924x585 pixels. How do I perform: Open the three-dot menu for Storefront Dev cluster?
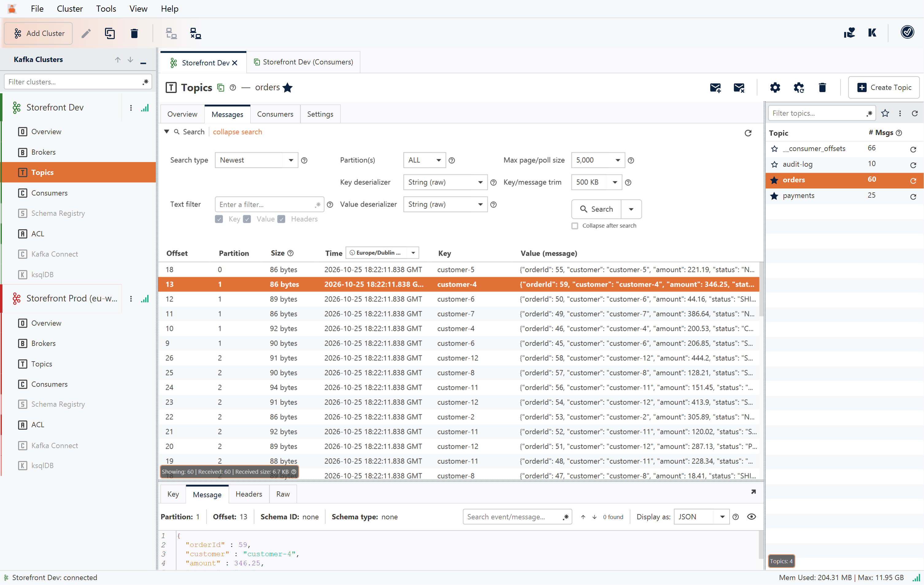click(131, 108)
